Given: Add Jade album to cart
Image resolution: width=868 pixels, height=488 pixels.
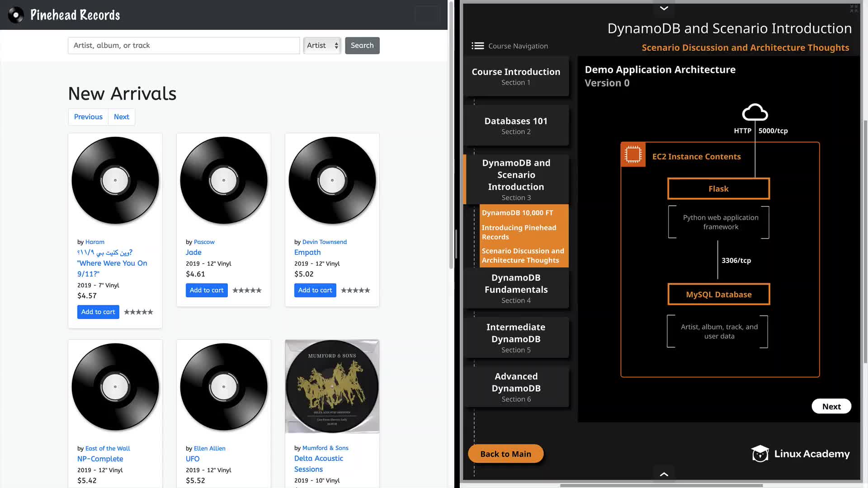Looking at the screenshot, I should click(207, 291).
